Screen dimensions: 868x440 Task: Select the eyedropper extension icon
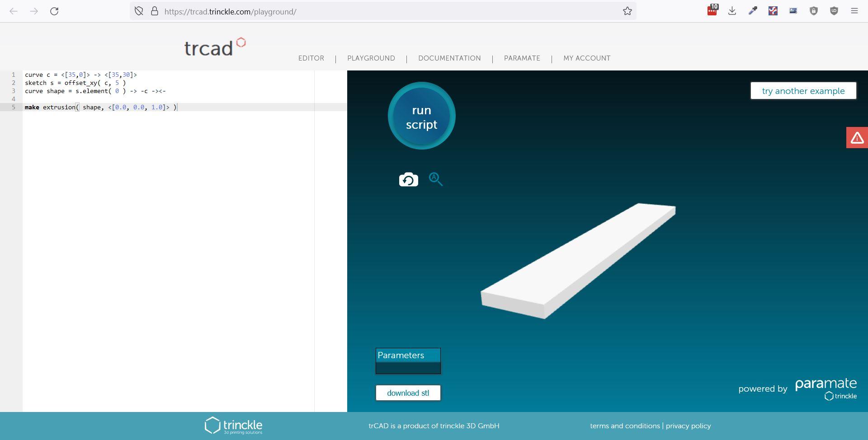click(x=753, y=10)
